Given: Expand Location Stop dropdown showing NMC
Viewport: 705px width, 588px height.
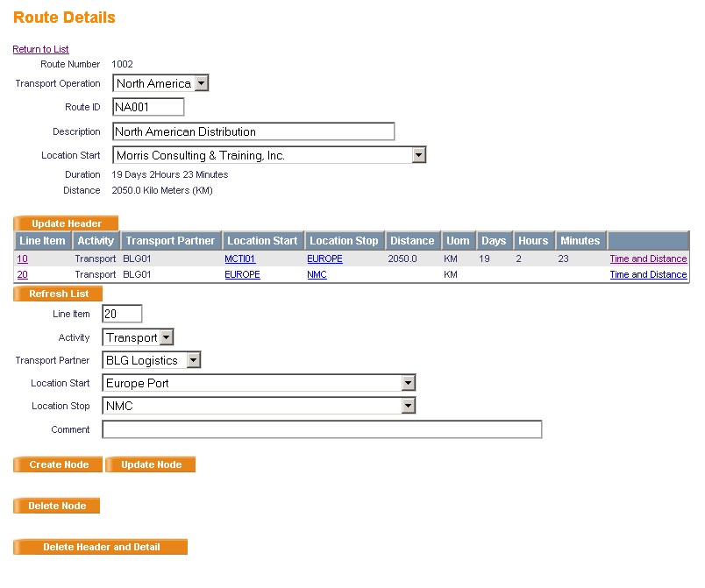Looking at the screenshot, I should 259,406.
